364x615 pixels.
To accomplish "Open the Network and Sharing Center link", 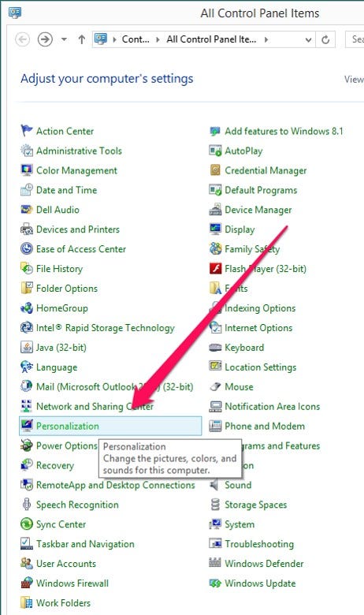I will 95,406.
